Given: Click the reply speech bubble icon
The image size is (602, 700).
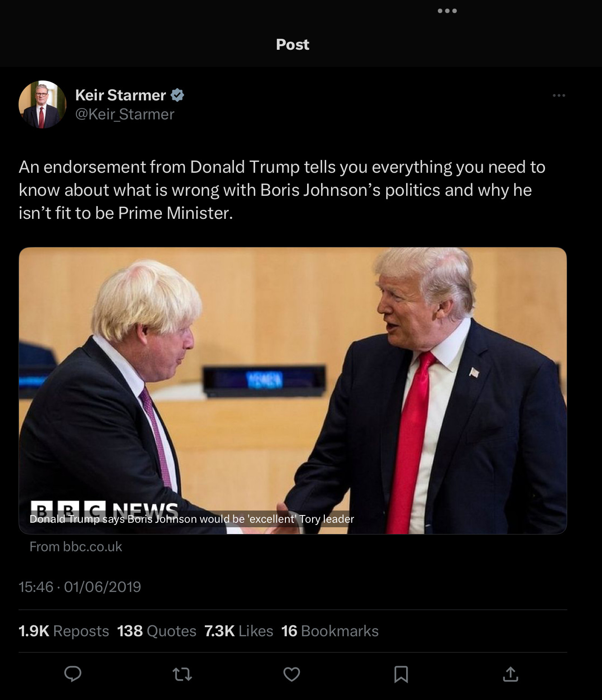Looking at the screenshot, I should click(73, 674).
